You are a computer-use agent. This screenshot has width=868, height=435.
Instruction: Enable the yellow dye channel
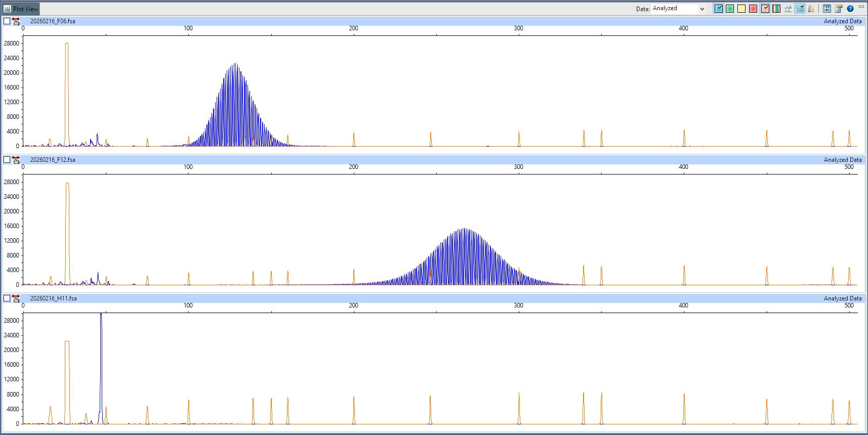(741, 9)
